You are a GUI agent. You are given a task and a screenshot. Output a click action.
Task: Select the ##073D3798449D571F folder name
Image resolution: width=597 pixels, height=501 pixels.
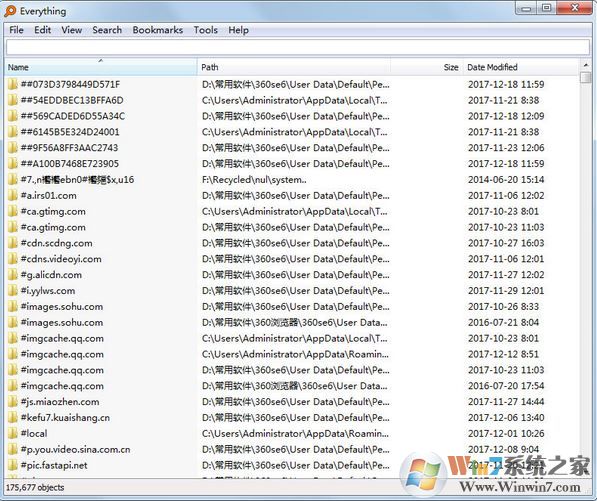(x=70, y=84)
